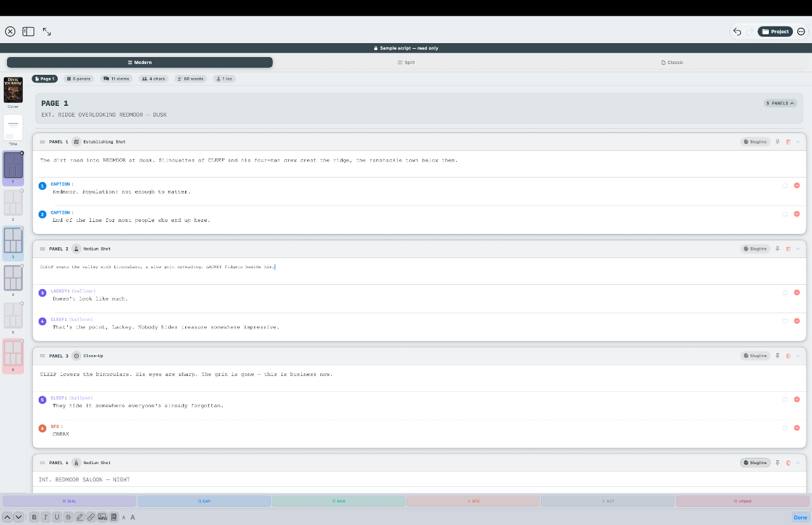Viewport: 812px width, 525px height.
Task: Toggle underline formatting
Action: (57, 517)
